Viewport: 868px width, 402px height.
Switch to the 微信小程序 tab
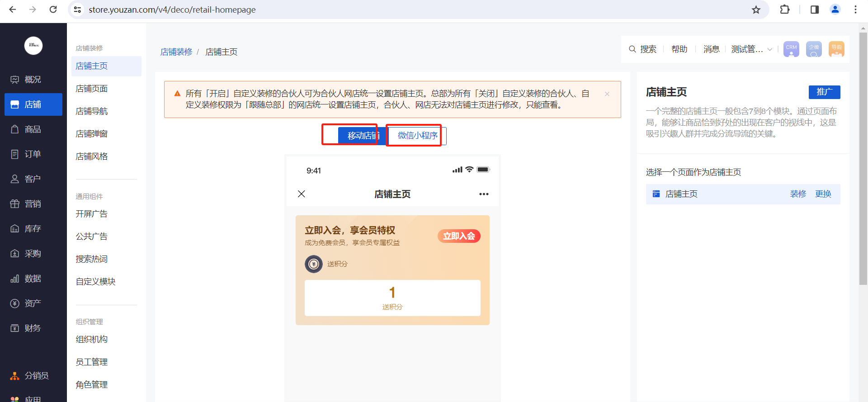click(x=417, y=136)
